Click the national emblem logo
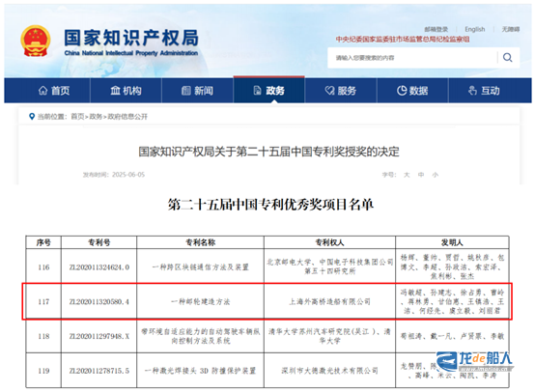The image size is (535, 392). pyautogui.click(x=36, y=41)
